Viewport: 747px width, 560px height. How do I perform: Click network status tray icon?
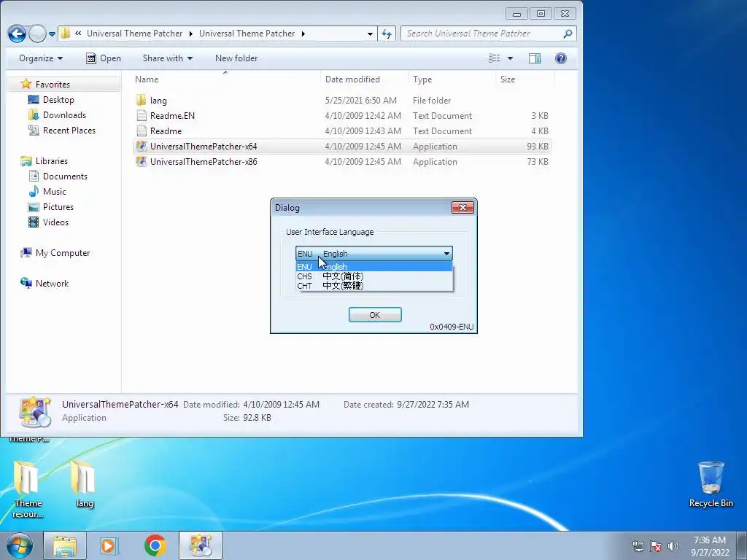pyautogui.click(x=638, y=546)
